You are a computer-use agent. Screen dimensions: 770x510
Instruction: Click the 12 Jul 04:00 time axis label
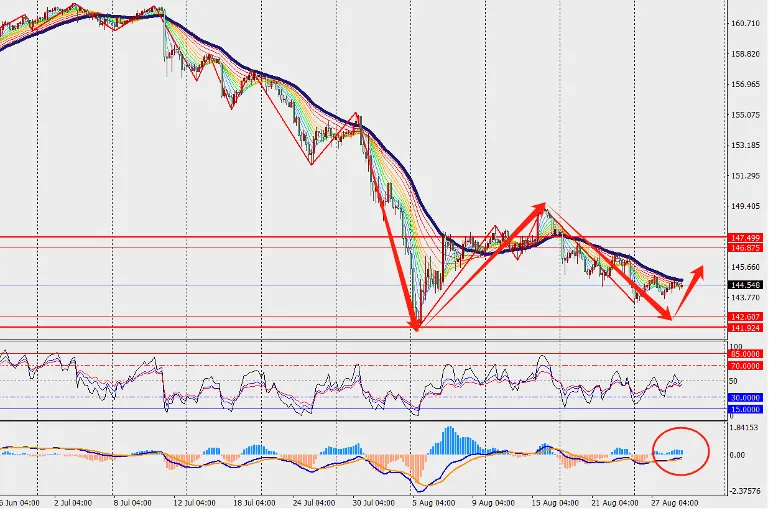(x=193, y=503)
